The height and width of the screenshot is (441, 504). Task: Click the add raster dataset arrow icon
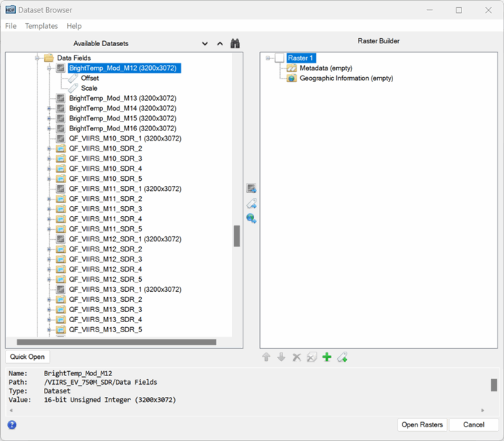251,189
